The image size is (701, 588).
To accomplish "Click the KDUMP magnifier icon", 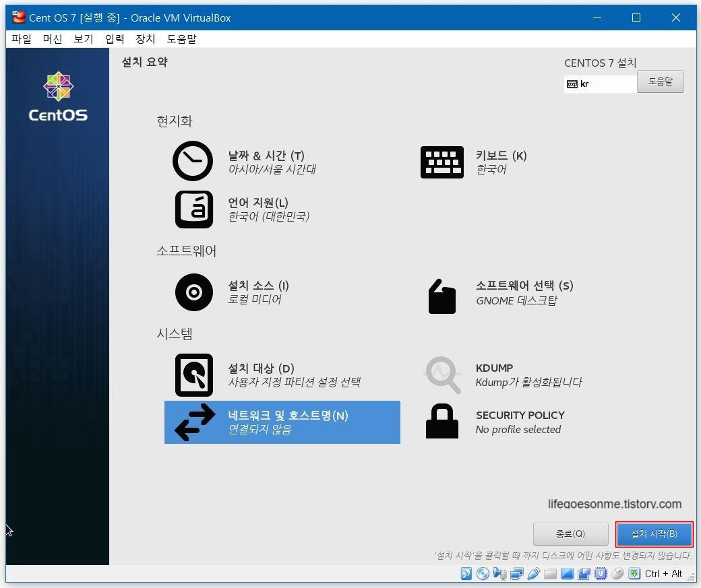I will [x=443, y=375].
